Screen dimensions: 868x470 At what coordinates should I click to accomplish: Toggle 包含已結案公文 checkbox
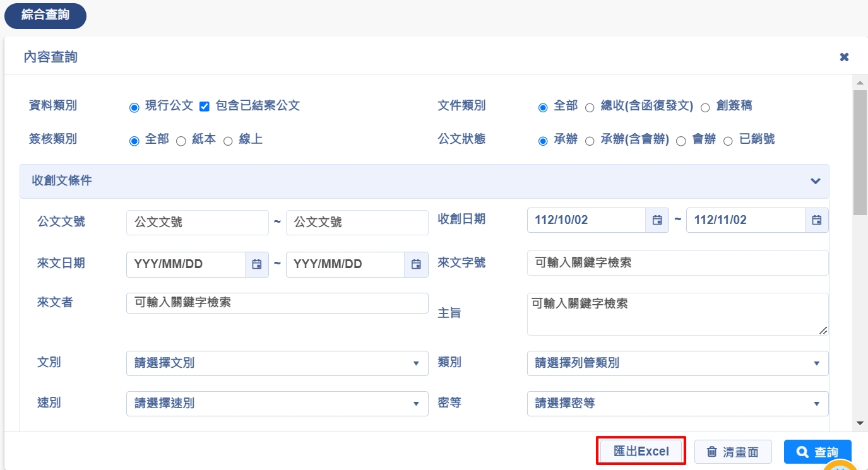coord(204,107)
